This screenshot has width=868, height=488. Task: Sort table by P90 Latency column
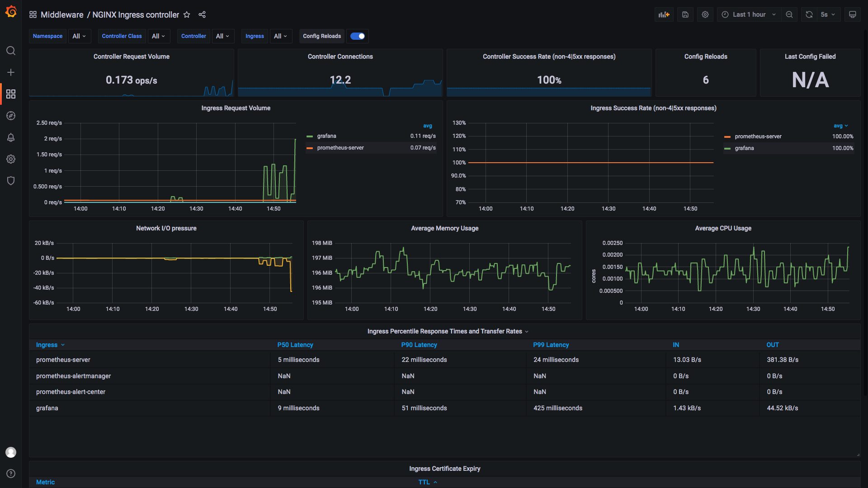coord(419,345)
